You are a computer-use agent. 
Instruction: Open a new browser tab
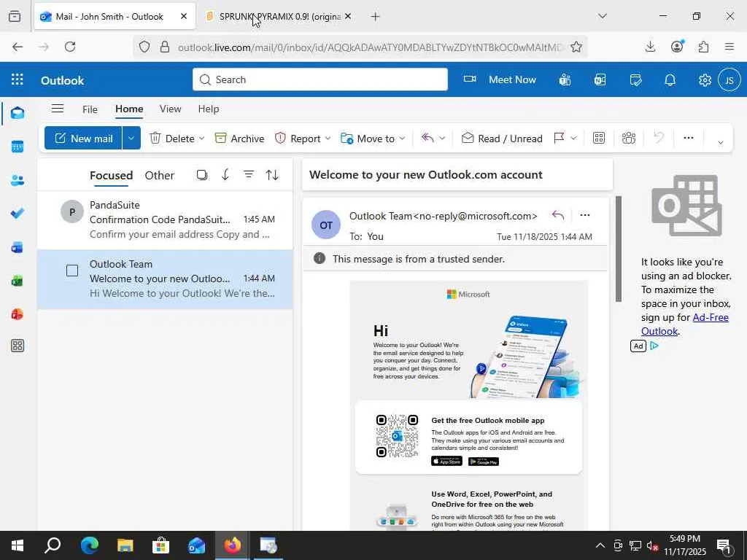click(376, 17)
